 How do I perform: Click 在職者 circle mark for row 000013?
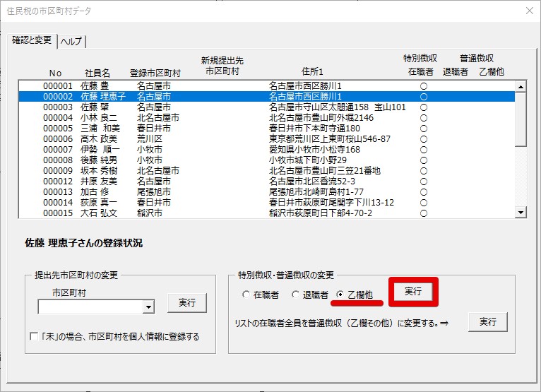pos(424,192)
